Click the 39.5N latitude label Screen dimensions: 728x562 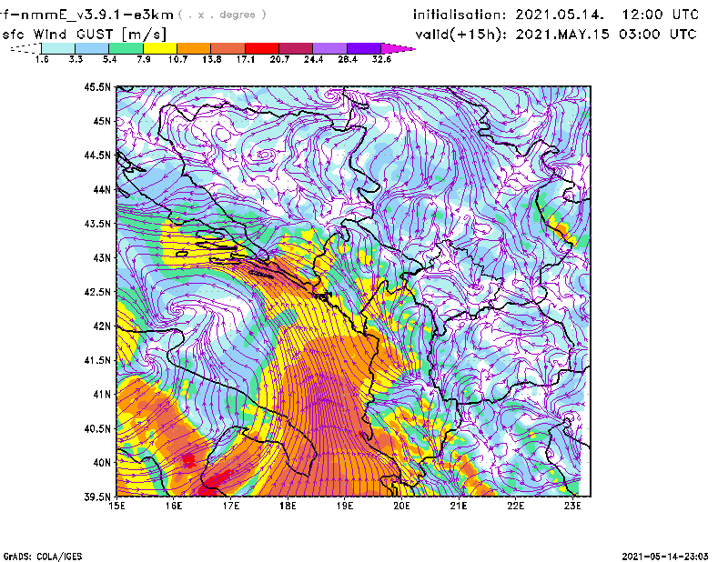coord(97,497)
